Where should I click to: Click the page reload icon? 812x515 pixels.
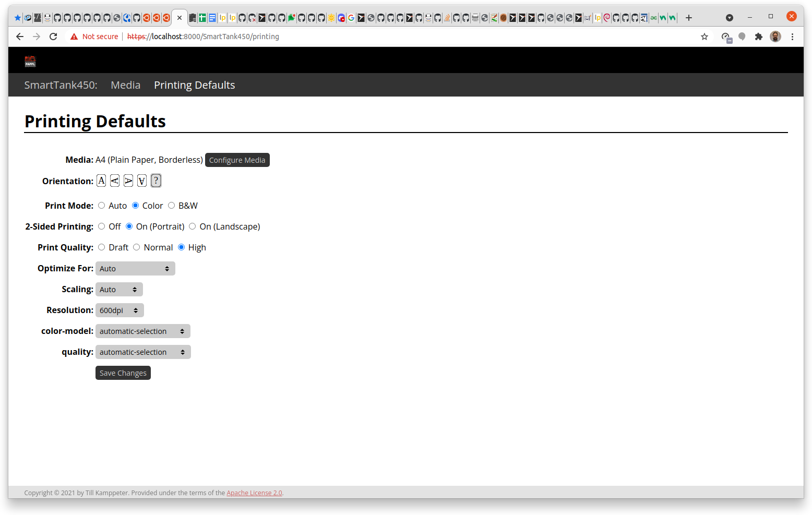[x=53, y=37]
